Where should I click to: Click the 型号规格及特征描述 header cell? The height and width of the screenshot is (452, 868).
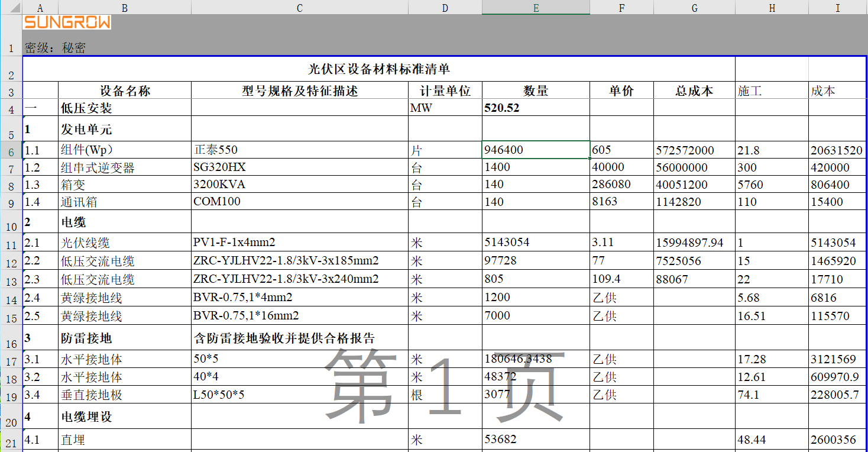(x=299, y=91)
